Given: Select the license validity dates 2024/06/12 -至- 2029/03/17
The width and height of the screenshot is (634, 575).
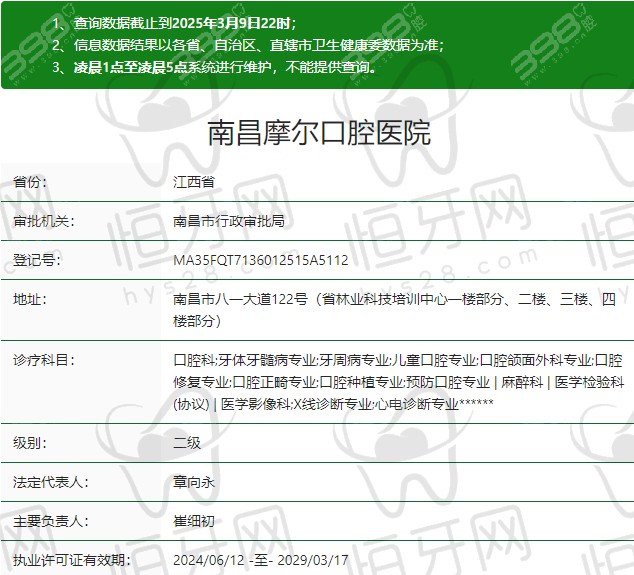Looking at the screenshot, I should (261, 560).
